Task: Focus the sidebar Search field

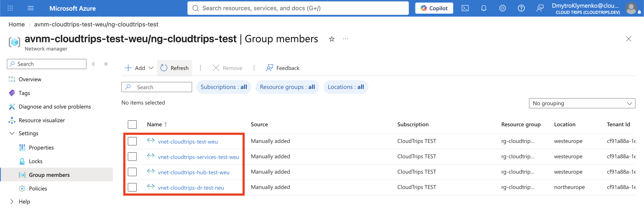Action: [47, 64]
